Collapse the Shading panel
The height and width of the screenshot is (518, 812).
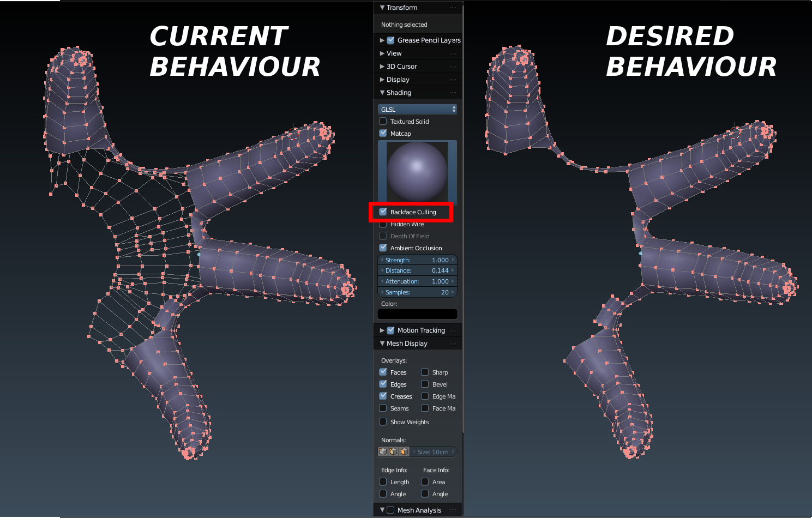[382, 93]
